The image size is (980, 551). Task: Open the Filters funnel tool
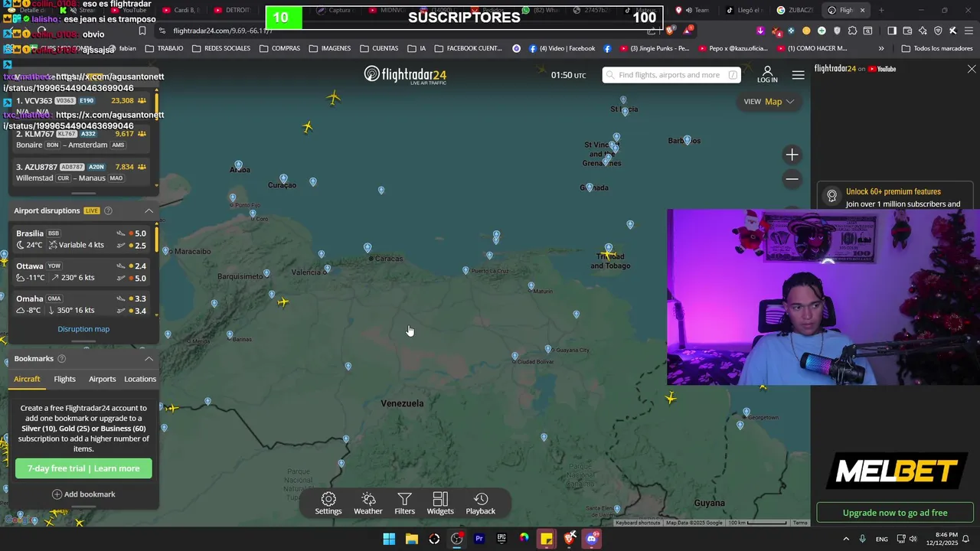tap(405, 504)
